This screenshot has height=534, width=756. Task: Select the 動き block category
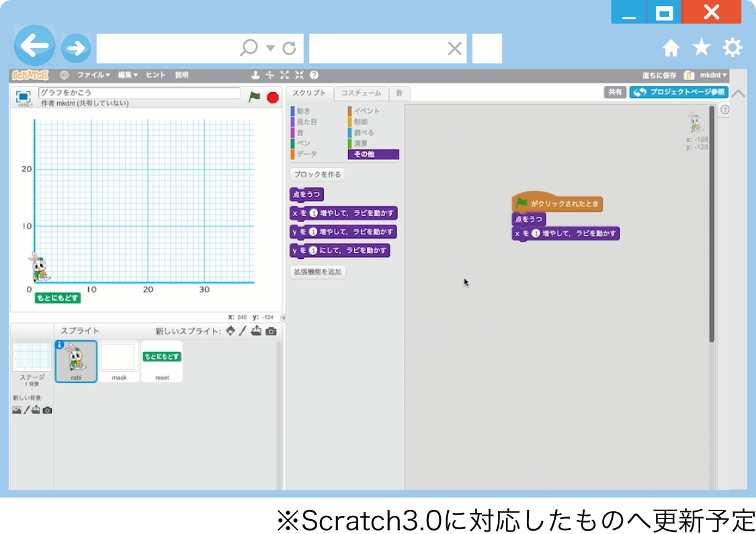pyautogui.click(x=303, y=111)
